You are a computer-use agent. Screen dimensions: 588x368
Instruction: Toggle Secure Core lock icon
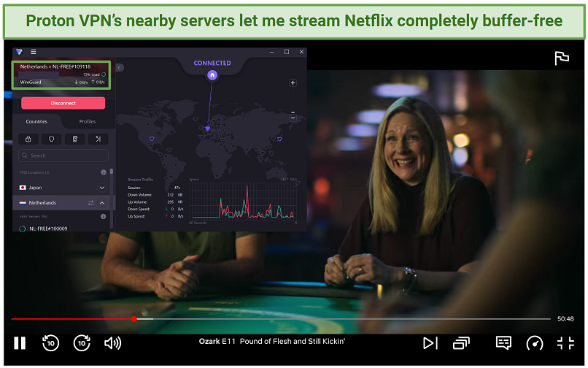(28, 139)
